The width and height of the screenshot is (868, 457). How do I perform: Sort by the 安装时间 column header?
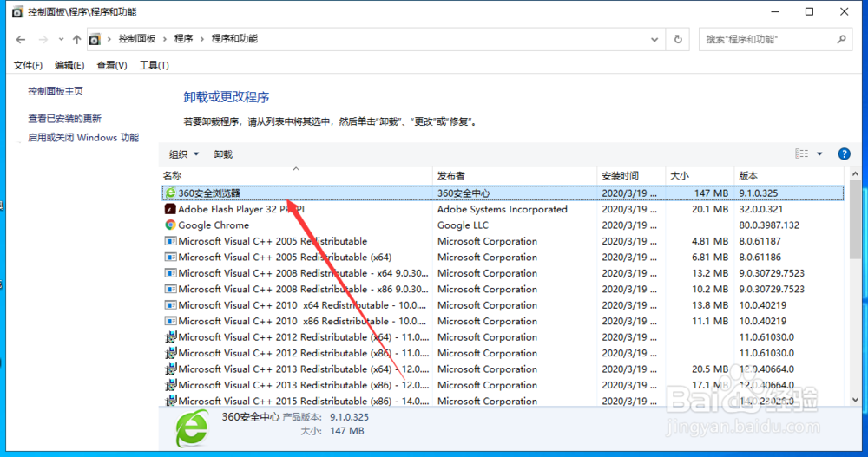(x=631, y=175)
